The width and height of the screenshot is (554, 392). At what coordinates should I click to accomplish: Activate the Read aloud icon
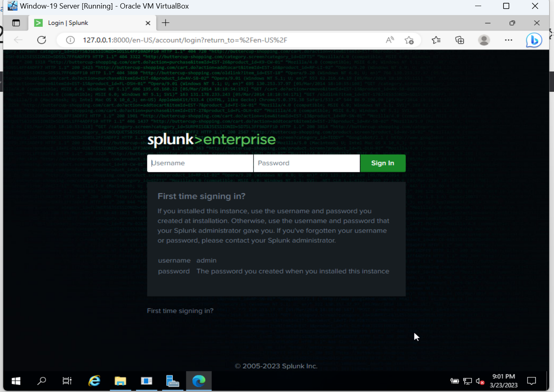pos(390,40)
